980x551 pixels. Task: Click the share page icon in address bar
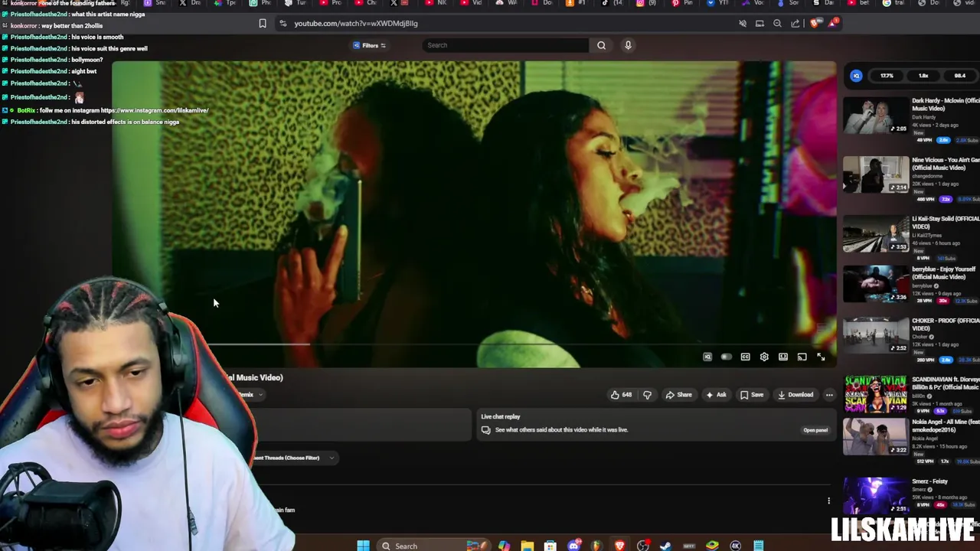[795, 24]
